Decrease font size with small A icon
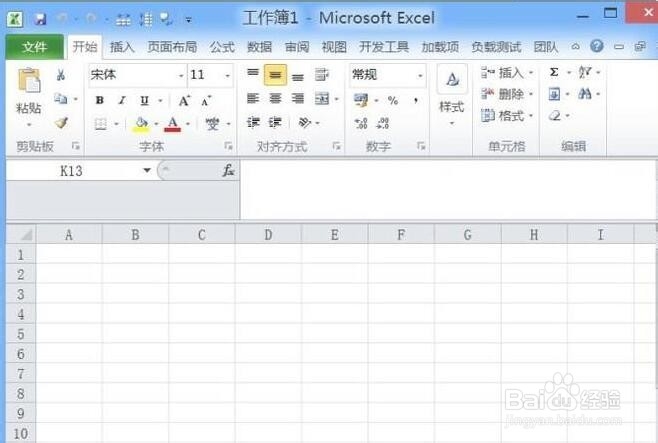 point(206,101)
